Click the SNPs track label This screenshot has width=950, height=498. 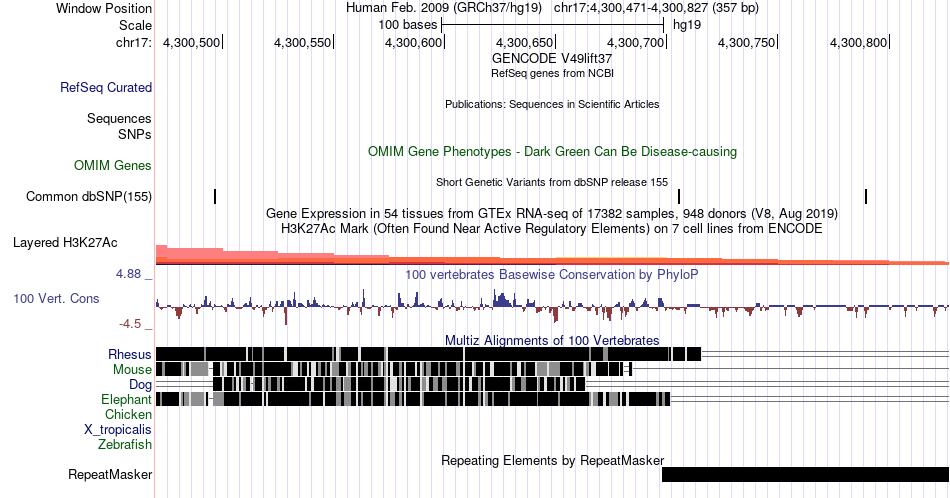click(x=135, y=134)
